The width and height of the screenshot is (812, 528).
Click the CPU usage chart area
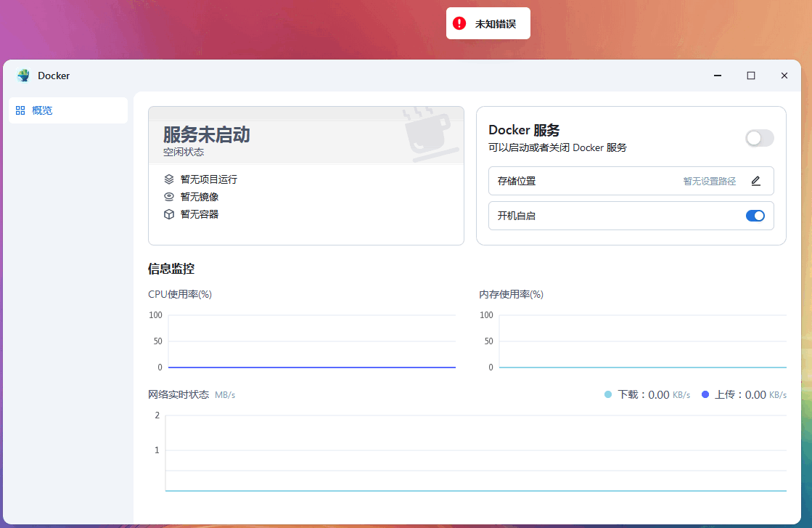(x=312, y=341)
